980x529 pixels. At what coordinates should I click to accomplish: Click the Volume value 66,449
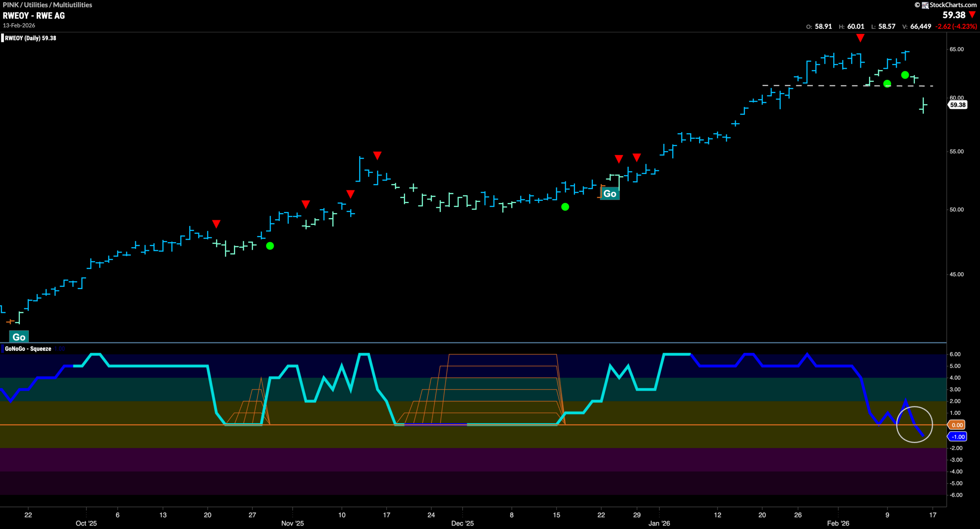point(921,26)
